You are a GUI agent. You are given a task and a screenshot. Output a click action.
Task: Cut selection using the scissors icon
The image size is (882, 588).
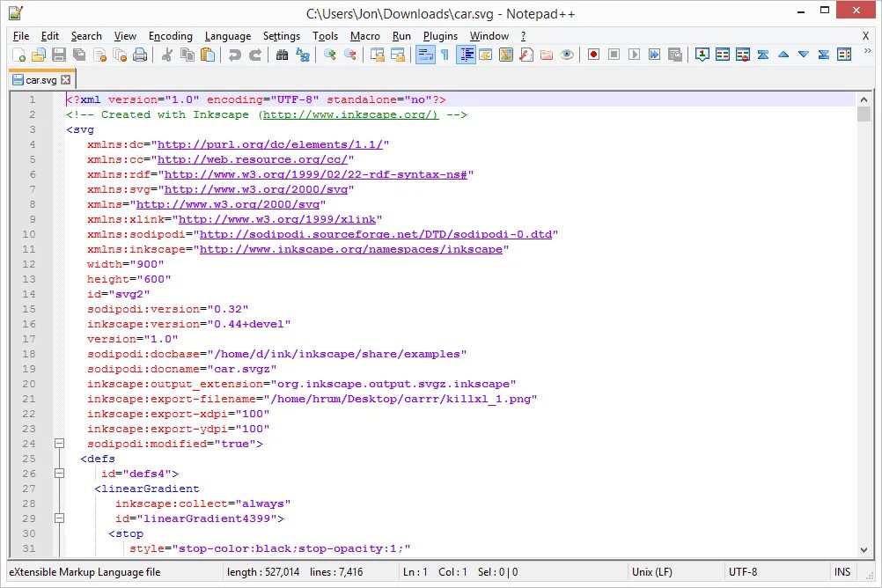[x=167, y=55]
